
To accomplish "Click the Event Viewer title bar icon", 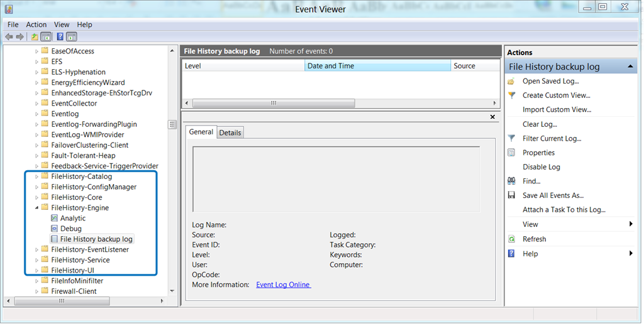I will [9, 9].
